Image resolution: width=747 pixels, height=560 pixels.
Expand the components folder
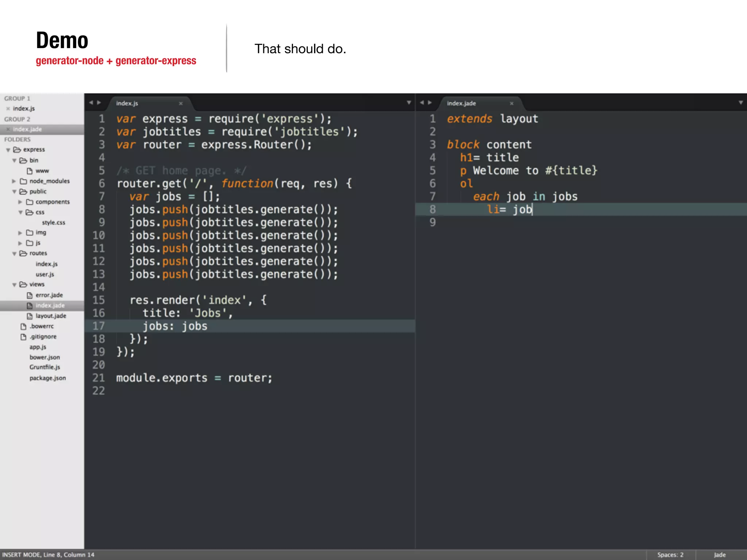tap(20, 202)
